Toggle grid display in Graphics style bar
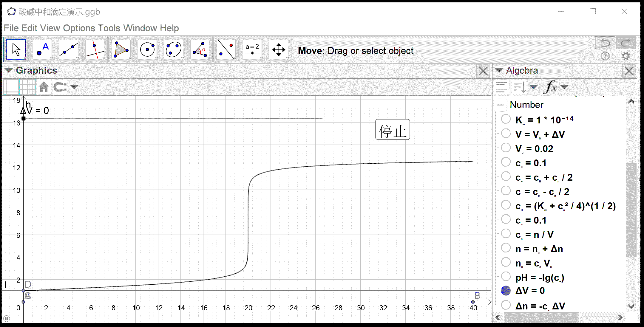The height and width of the screenshot is (327, 644). (x=27, y=87)
